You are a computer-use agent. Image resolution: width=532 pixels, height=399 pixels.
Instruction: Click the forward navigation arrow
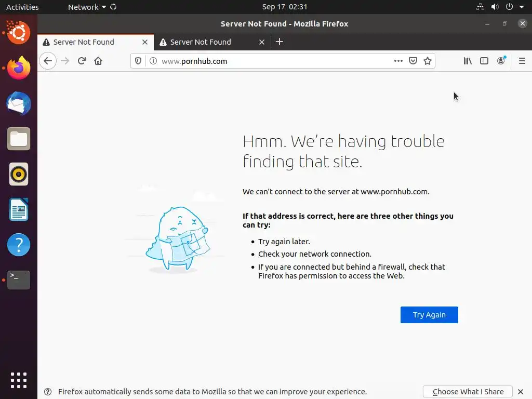coord(65,61)
